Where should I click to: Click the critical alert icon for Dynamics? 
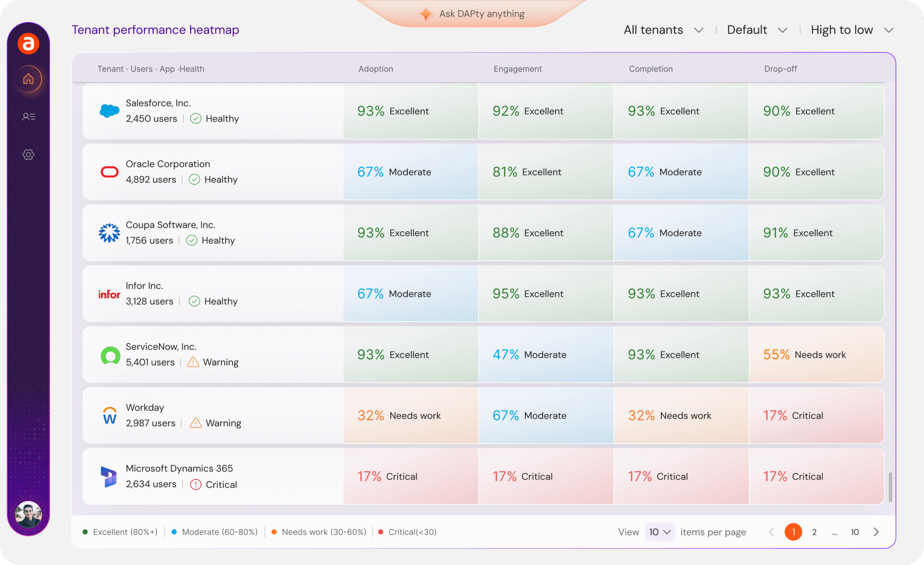pyautogui.click(x=195, y=484)
